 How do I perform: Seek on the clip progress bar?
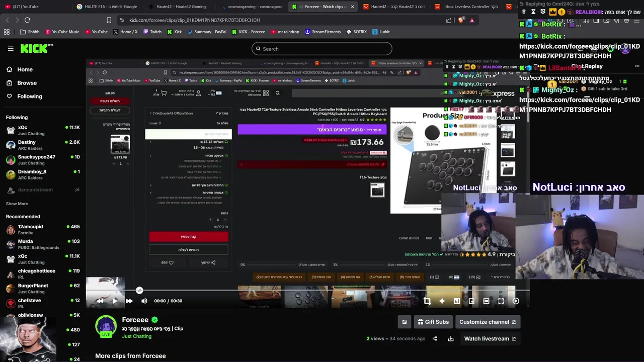[x=307, y=290]
